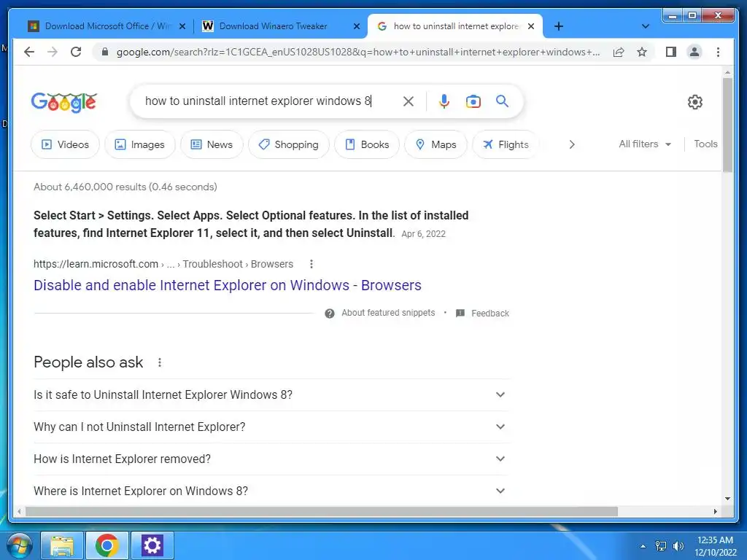
Task: Click About featured snippets link
Action: 388,313
